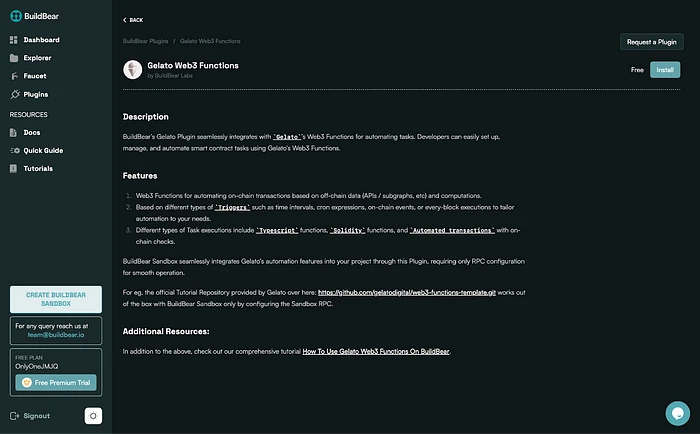
Task: Open Dashboard via its grid icon
Action: coord(14,40)
